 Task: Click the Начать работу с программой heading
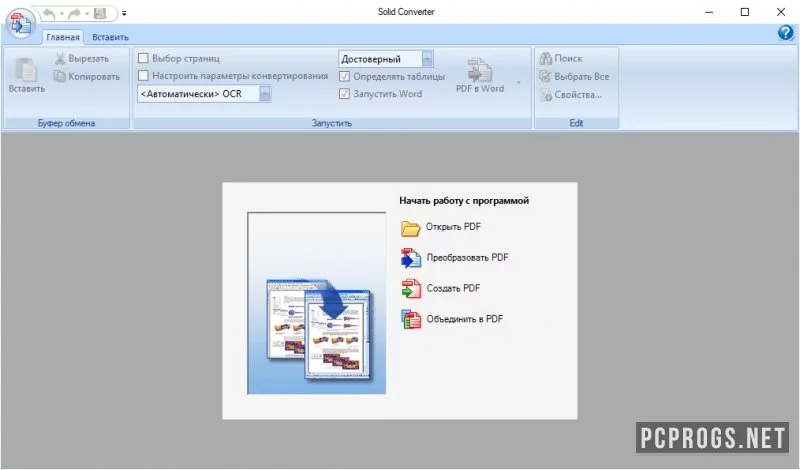[x=464, y=201]
